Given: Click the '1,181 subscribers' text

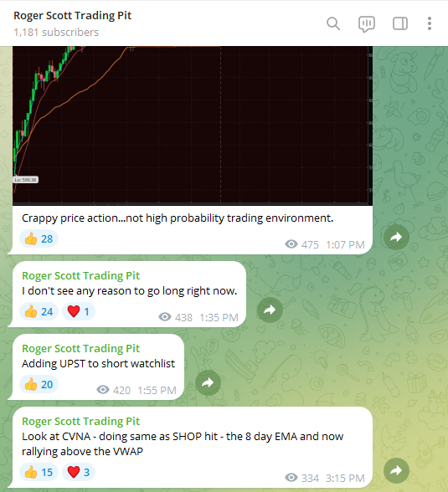Looking at the screenshot, I should (56, 33).
